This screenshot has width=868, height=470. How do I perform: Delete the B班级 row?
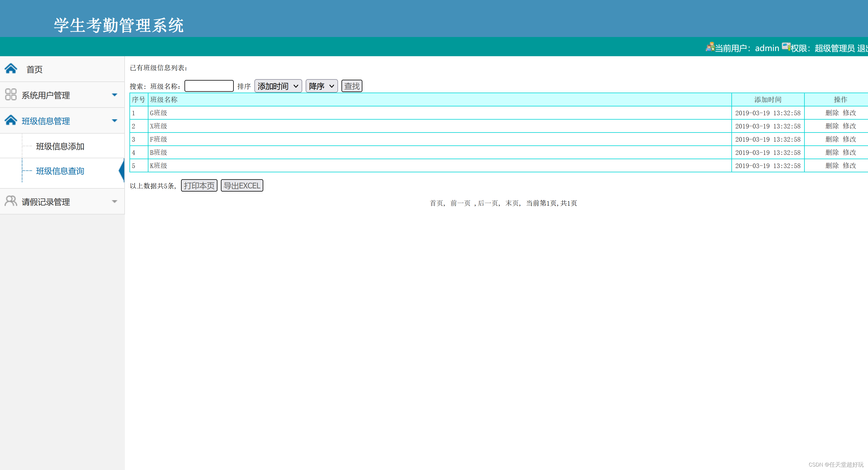tap(832, 152)
